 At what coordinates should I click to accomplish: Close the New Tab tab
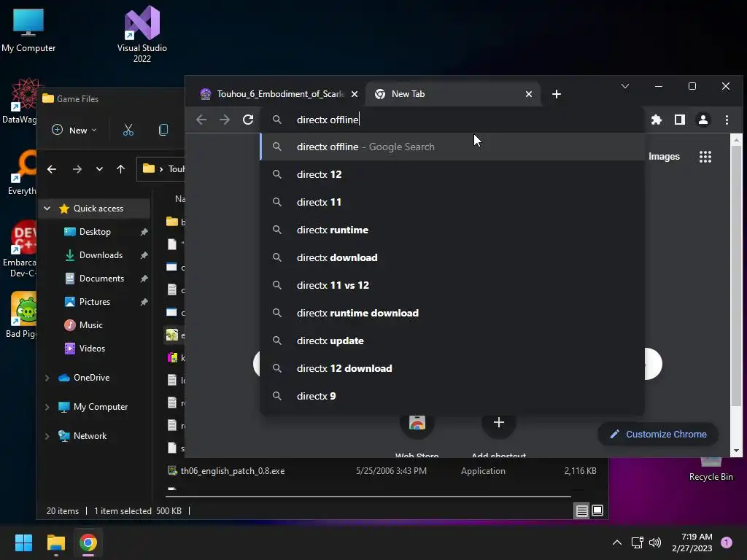coord(529,94)
